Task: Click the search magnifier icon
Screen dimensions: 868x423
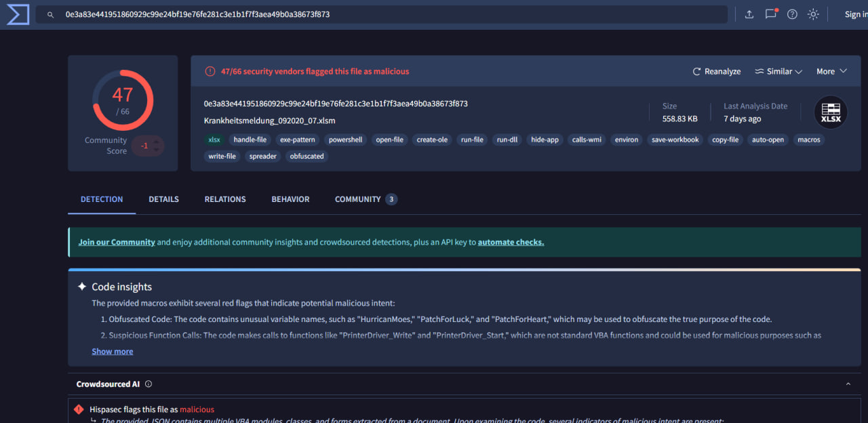Action: [x=51, y=14]
